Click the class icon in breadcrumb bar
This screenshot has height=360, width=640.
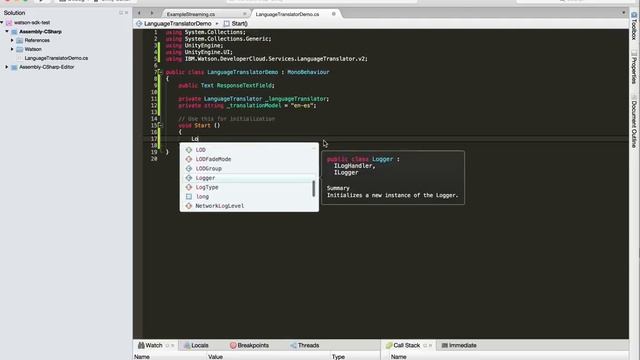(x=139, y=24)
